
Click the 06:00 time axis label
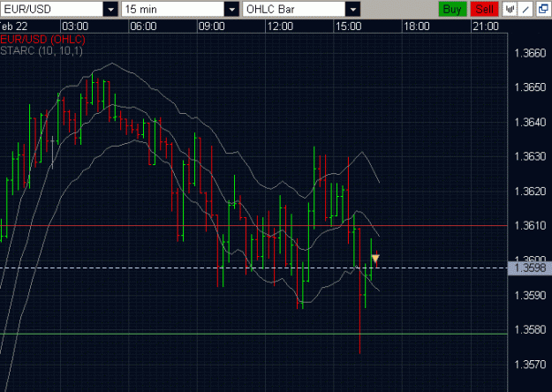[x=143, y=26]
